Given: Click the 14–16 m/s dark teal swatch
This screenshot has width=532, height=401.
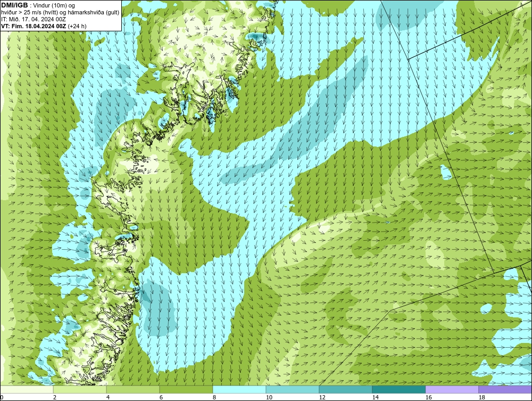Looking at the screenshot, I should pyautogui.click(x=399, y=389).
